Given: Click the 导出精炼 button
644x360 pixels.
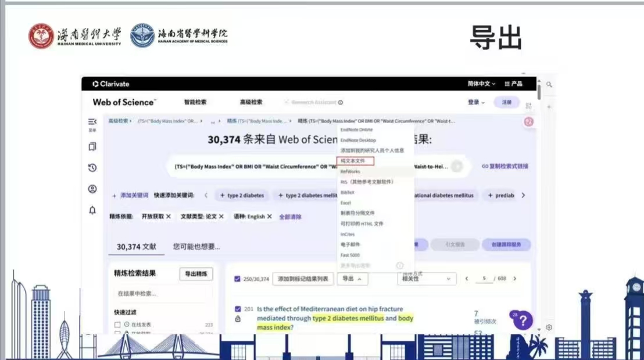Looking at the screenshot, I should click(x=196, y=274).
